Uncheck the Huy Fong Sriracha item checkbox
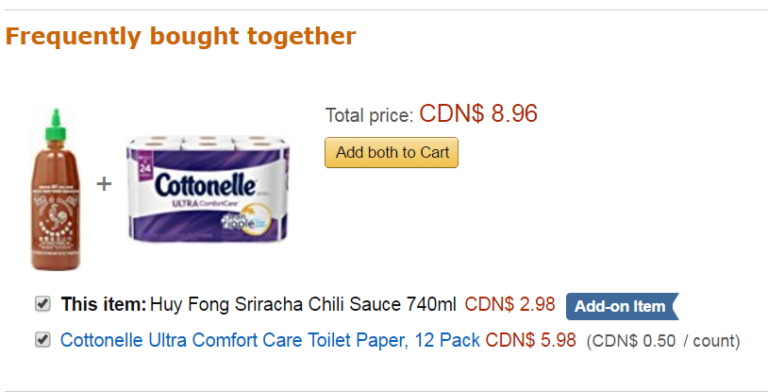The height and width of the screenshot is (392, 768). 43,304
